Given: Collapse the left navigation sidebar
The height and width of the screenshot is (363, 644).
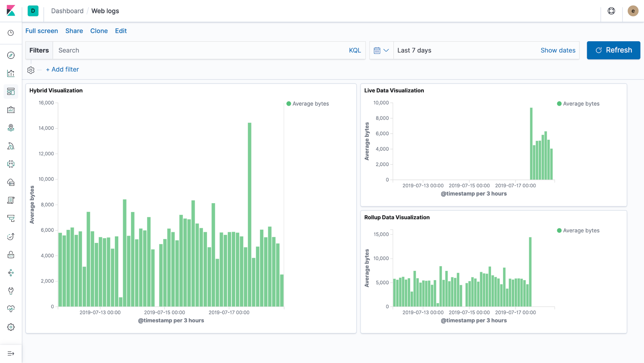Looking at the screenshot, I should pos(11,353).
